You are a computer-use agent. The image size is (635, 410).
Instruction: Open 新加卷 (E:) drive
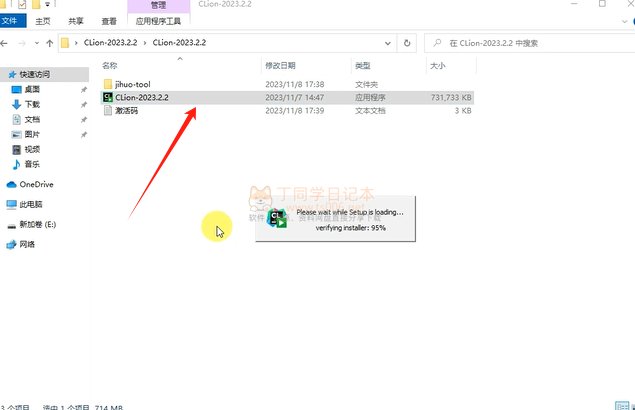tap(38, 224)
